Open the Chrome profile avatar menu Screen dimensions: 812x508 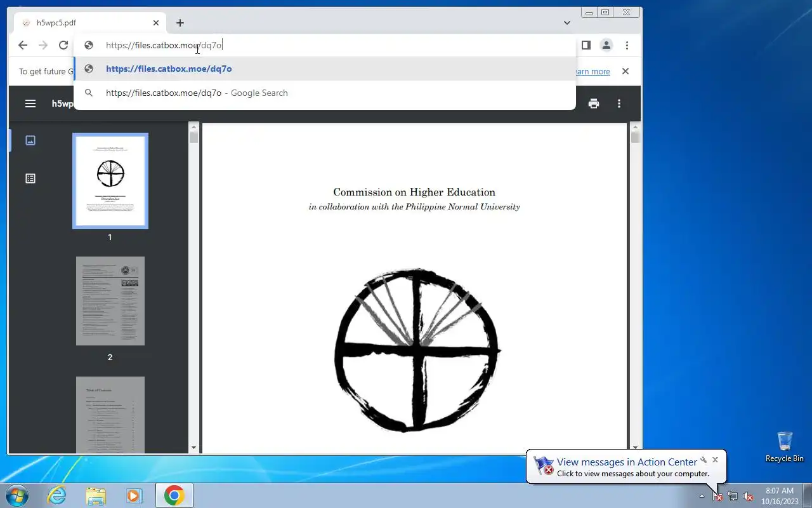coord(606,45)
